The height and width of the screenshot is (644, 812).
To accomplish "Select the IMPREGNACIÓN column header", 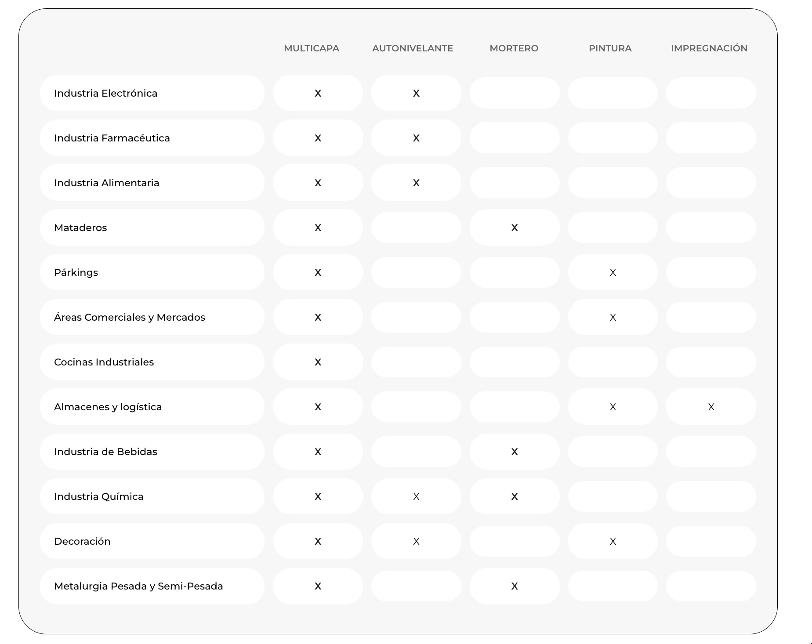I will (x=709, y=48).
